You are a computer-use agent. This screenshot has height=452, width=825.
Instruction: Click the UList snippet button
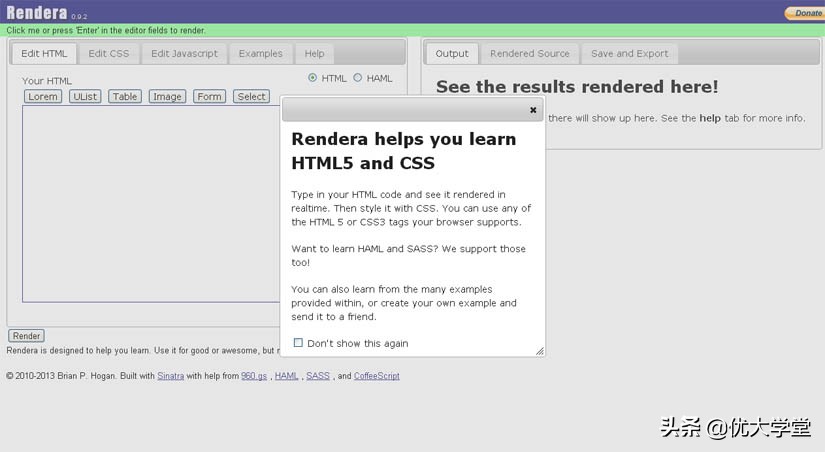coord(85,96)
